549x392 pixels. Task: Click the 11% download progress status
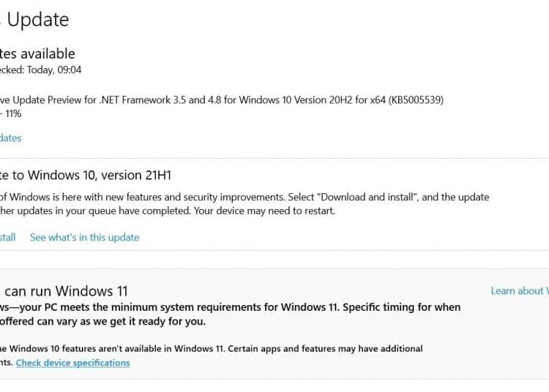[x=11, y=113]
